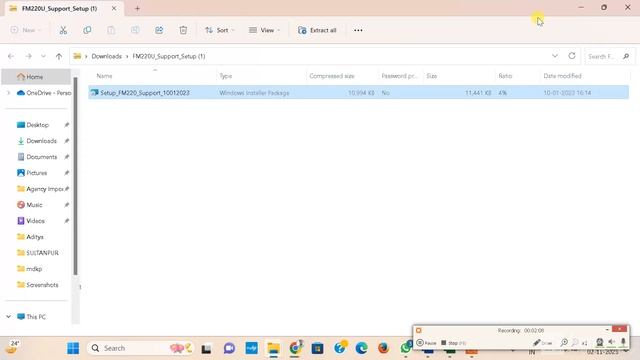Go forward with the right arrow
This screenshot has height=360, width=640.
click(28, 56)
